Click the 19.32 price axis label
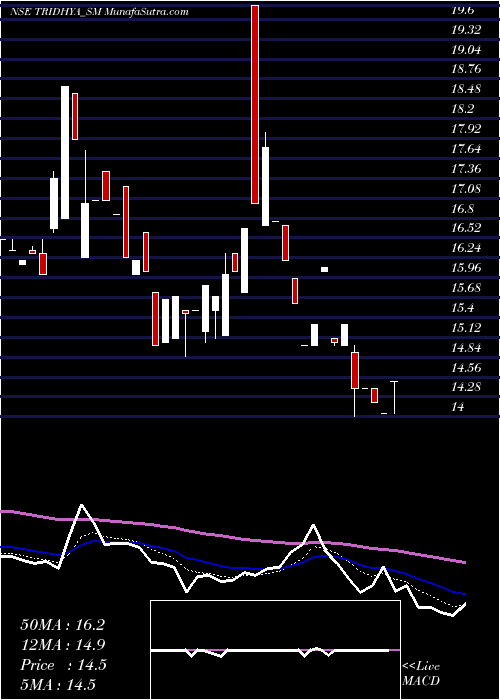500x700 pixels. tap(466, 30)
